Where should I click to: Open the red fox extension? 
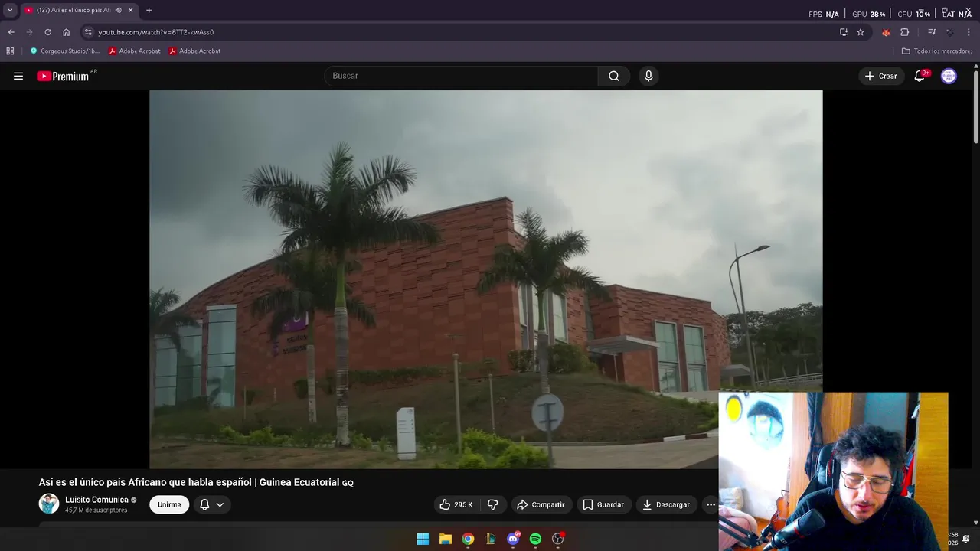[886, 32]
